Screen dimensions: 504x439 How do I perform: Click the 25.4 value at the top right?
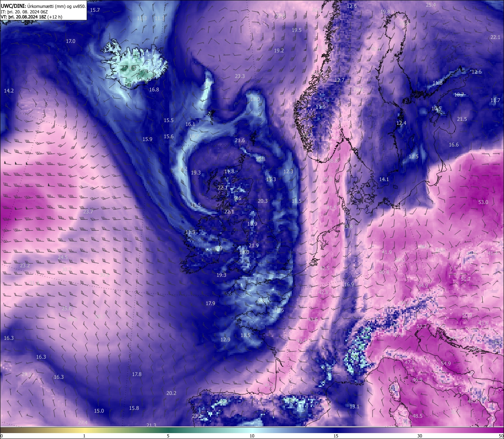click(431, 5)
